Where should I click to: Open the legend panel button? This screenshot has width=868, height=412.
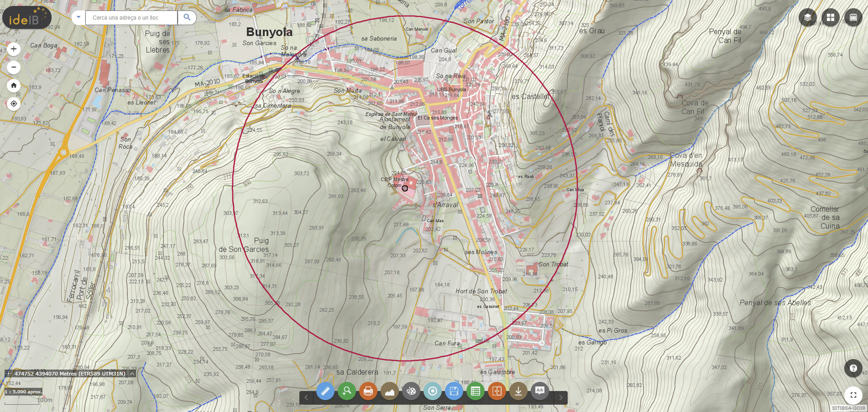tap(853, 17)
